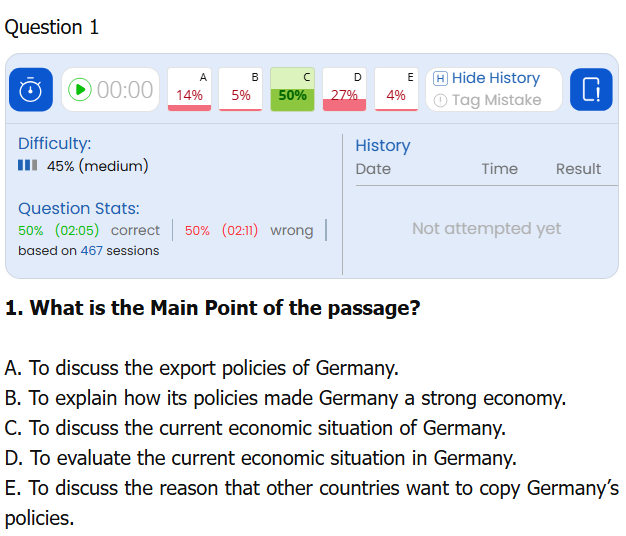Click answer choice B about Germany's strong economy
Viewport: 626px width, 536px height.
285,398
